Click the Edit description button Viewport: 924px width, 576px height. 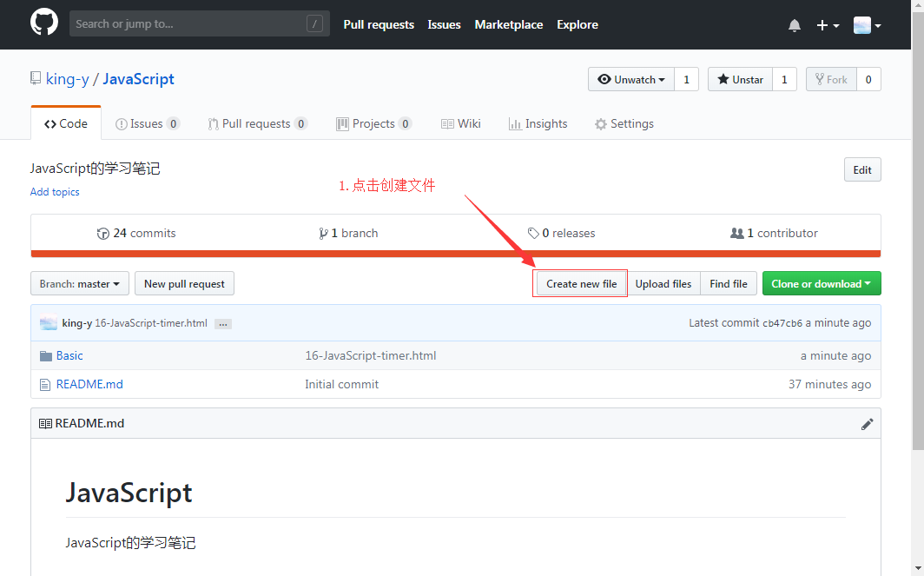click(862, 169)
